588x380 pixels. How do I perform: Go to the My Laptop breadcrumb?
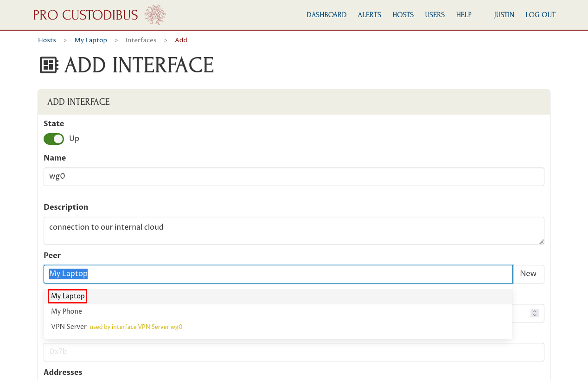coord(91,40)
